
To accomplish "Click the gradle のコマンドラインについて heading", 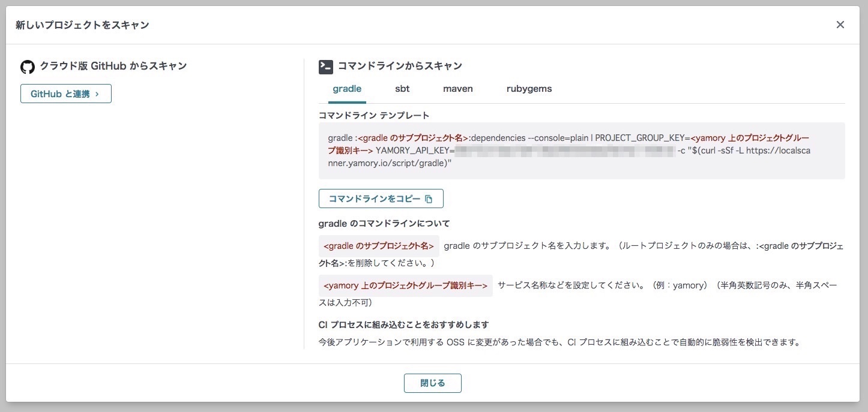I will pos(384,224).
